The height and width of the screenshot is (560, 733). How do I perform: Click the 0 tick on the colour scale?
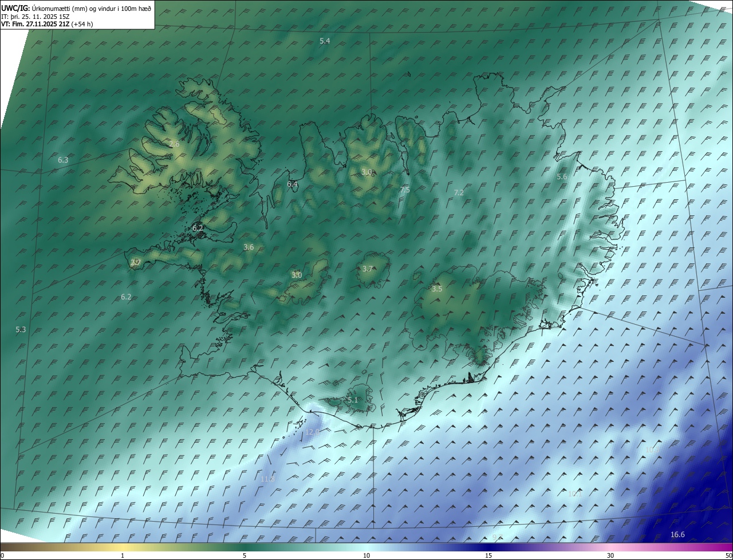coord(2,555)
